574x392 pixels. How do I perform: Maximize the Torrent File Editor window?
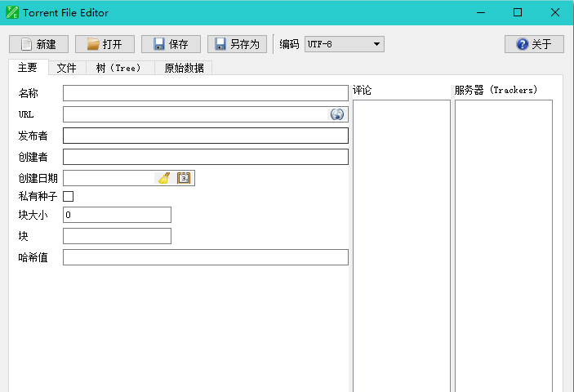518,12
